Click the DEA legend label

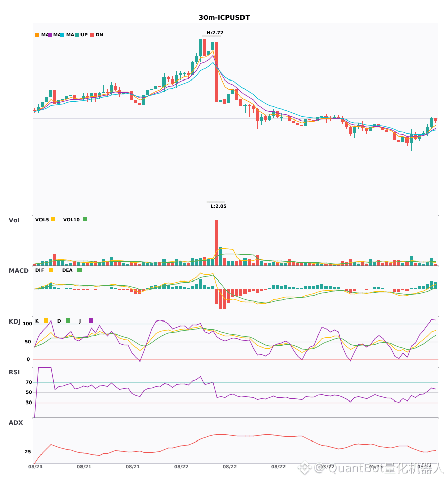[x=67, y=270]
